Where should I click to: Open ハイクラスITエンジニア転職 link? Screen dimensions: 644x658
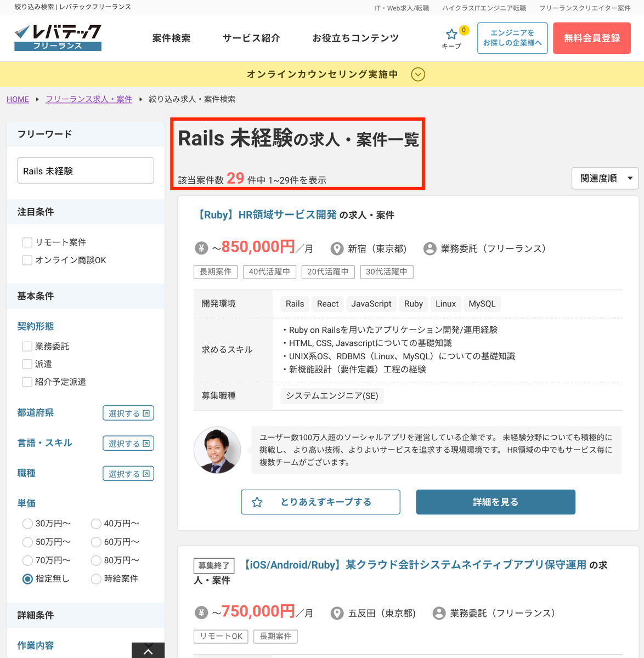[x=484, y=8]
